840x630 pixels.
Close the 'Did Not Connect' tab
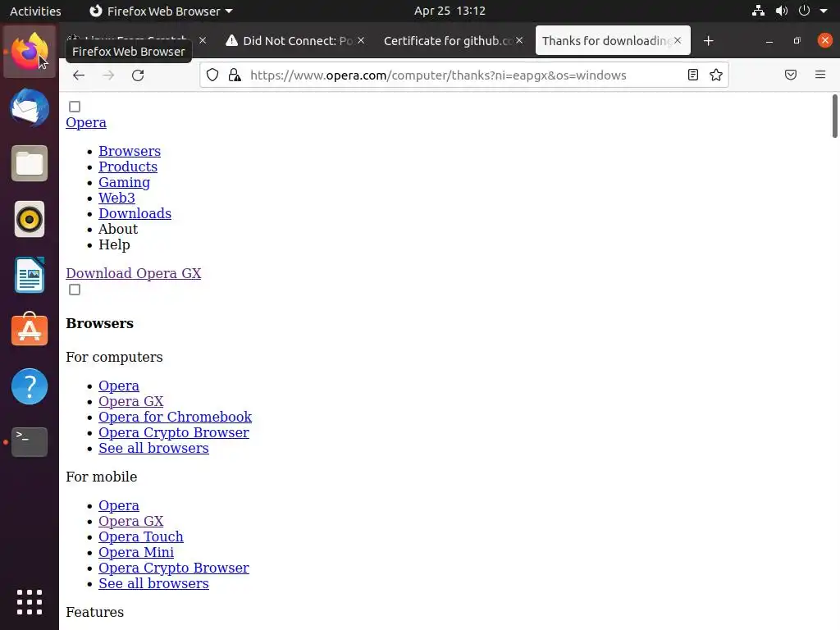click(x=361, y=41)
